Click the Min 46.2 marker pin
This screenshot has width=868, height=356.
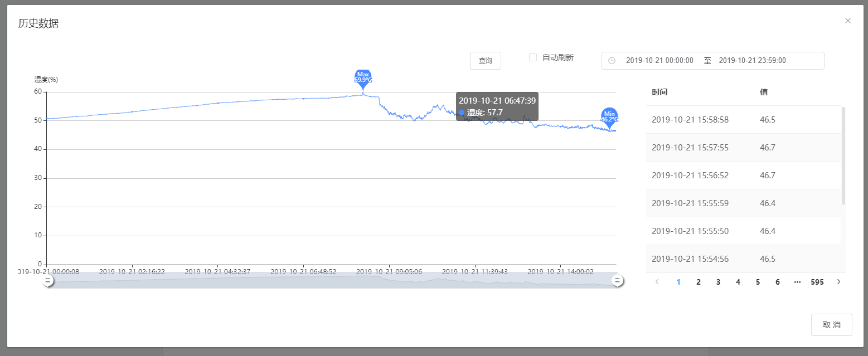click(x=609, y=116)
